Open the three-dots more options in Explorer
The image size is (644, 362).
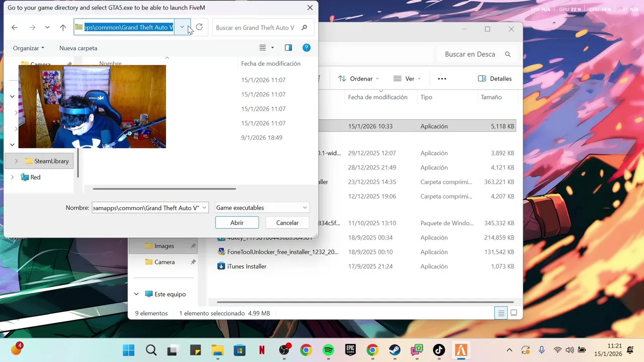[442, 79]
